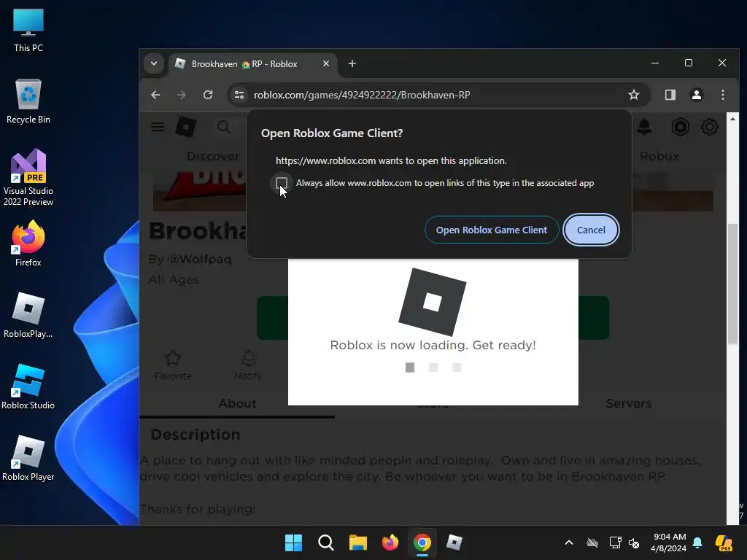Viewport: 747px width, 560px height.
Task: Click the PRE widget icon in the taskbar corner
Action: (724, 542)
